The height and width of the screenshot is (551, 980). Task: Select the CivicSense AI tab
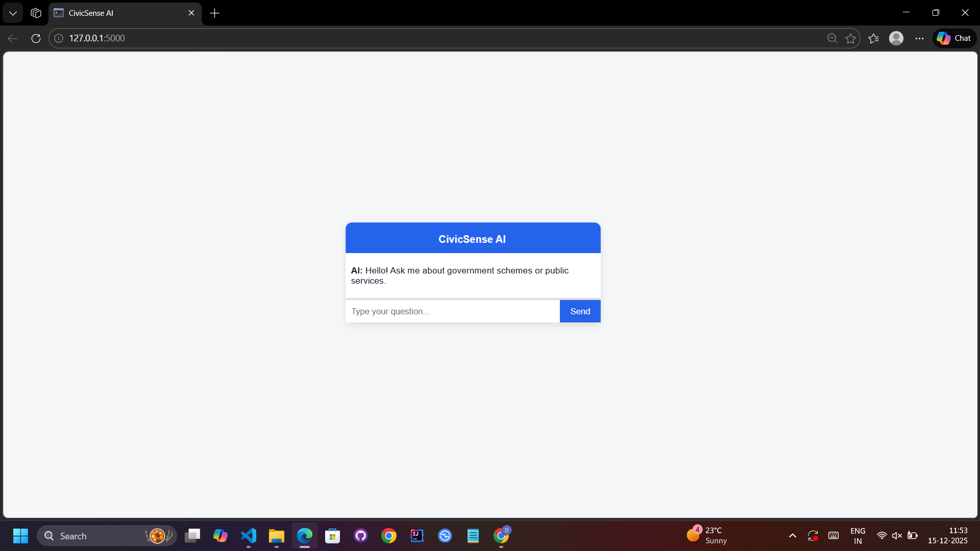(117, 13)
